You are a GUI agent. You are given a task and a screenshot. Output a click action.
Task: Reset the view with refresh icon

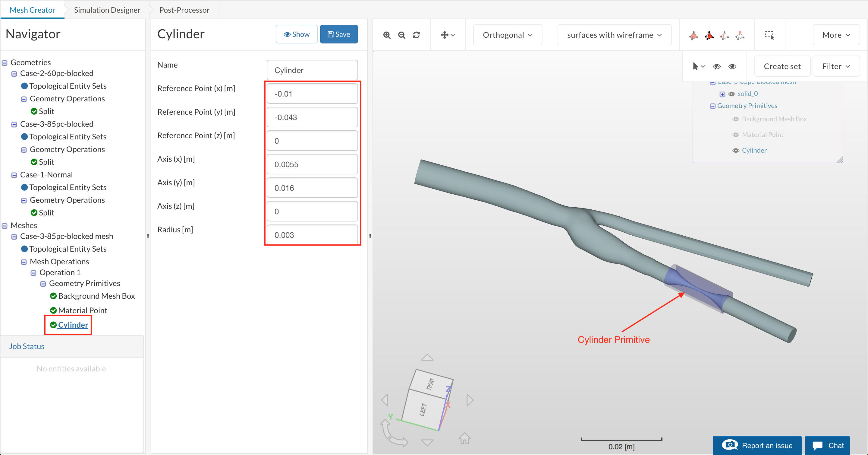click(416, 35)
